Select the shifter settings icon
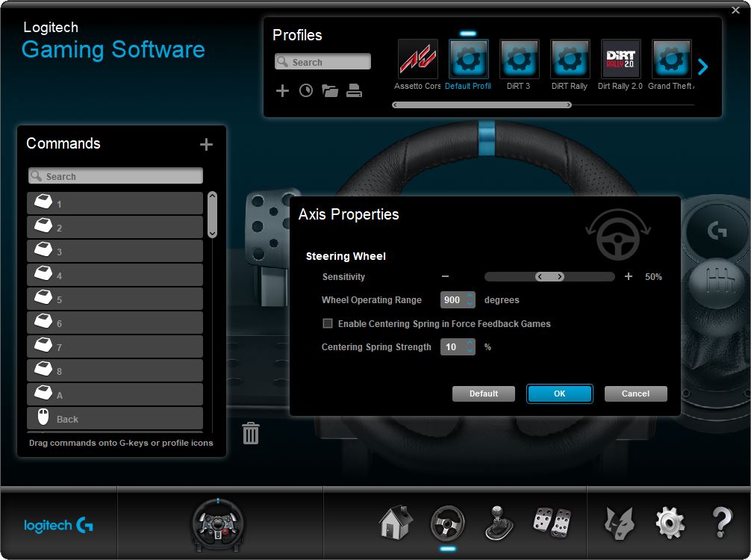 point(499,523)
